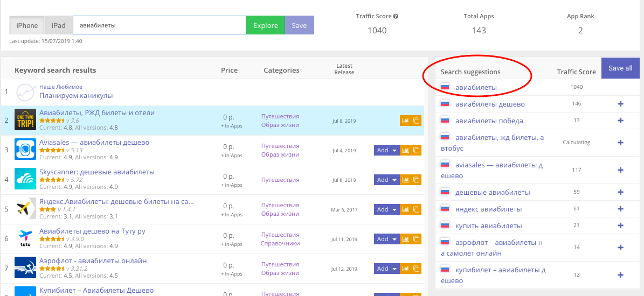Image resolution: width=644 pixels, height=296 pixels.
Task: Click Save all suggestions button
Action: 621,68
